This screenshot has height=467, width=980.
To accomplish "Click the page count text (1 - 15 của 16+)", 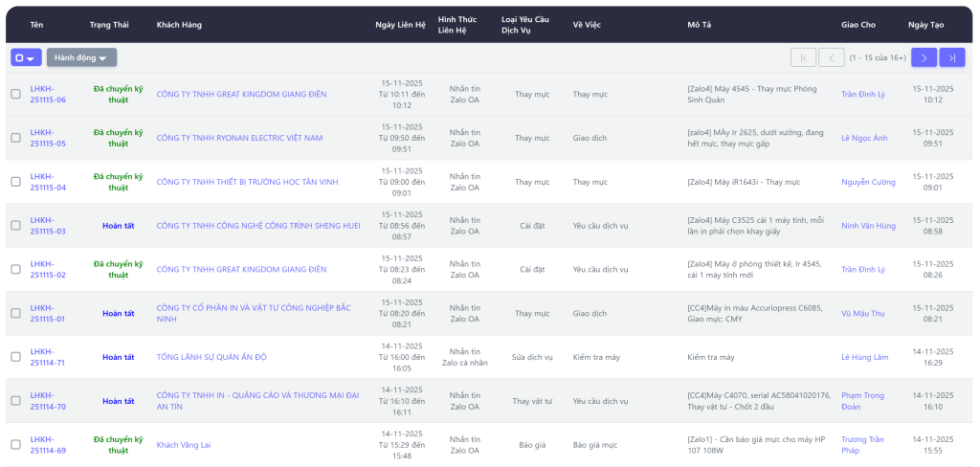I will tap(877, 57).
